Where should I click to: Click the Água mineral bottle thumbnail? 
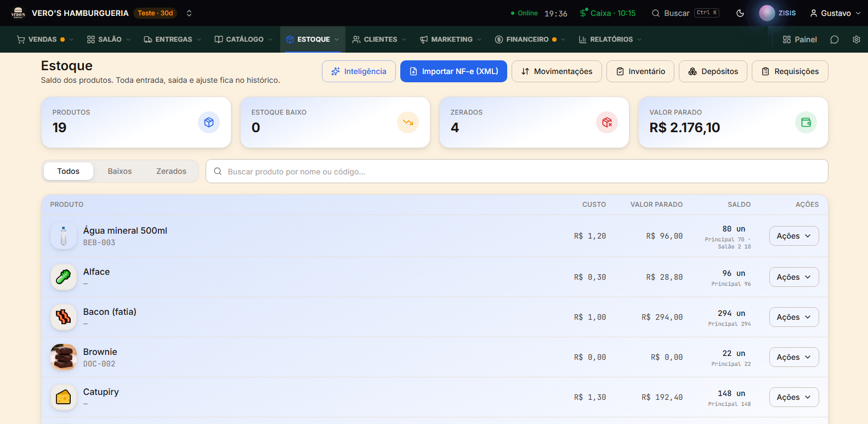click(x=64, y=236)
